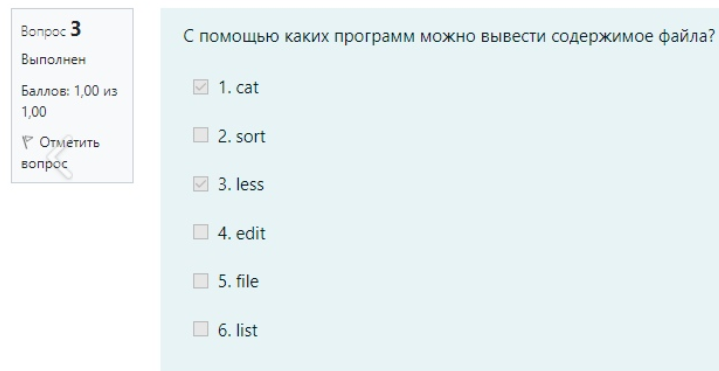
Task: Select the checkbox for 6. list
Action: tap(200, 329)
